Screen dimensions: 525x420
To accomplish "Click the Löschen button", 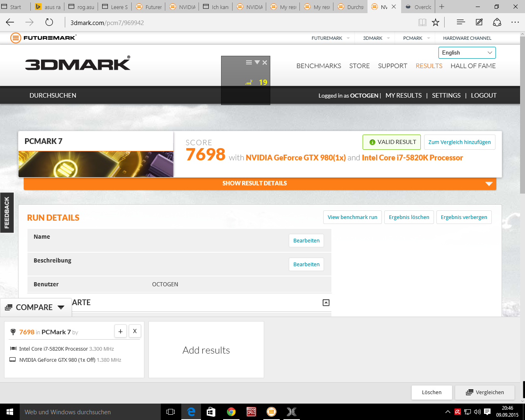I will [x=432, y=392].
